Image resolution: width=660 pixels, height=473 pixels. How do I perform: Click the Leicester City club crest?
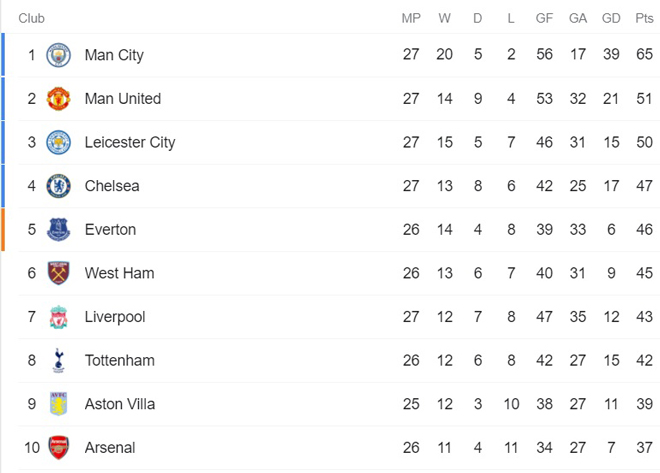coord(59,142)
